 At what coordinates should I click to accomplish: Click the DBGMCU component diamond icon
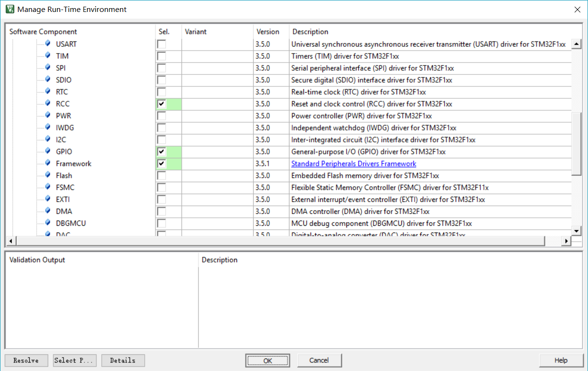pyautogui.click(x=48, y=223)
